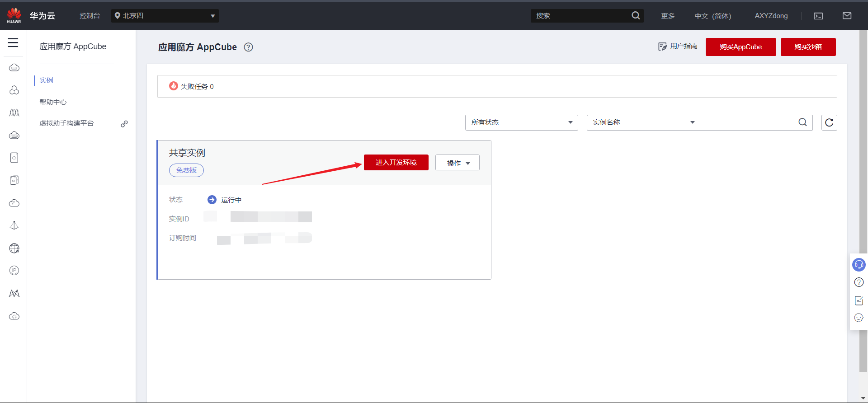Expand the 北京四 region dropdown
Image resolution: width=868 pixels, height=403 pixels.
tap(165, 16)
